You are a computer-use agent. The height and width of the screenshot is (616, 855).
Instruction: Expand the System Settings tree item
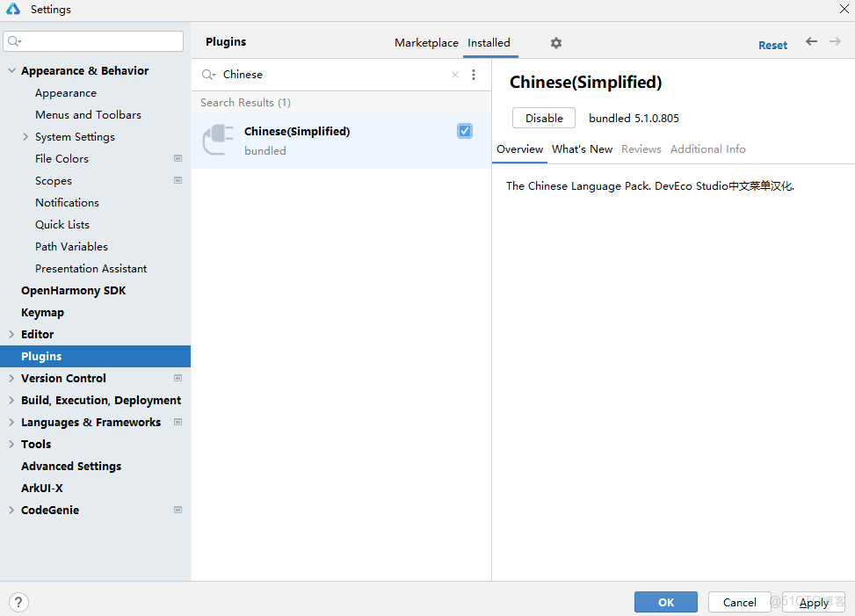pyautogui.click(x=26, y=136)
